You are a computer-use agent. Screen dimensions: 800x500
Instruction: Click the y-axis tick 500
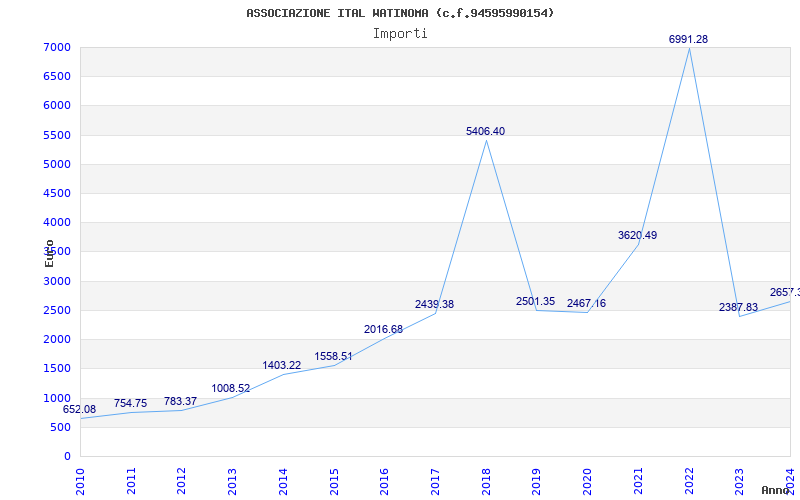tap(61, 428)
